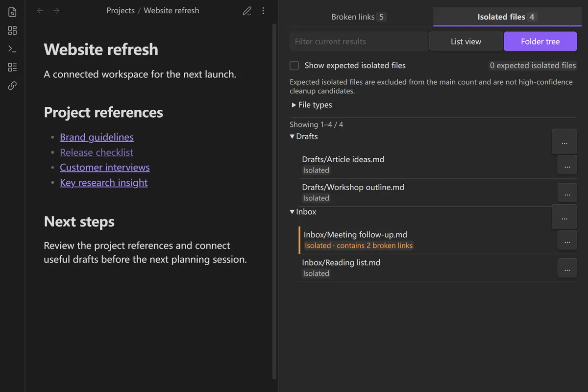Navigate forward with the right arrow

coord(56,10)
